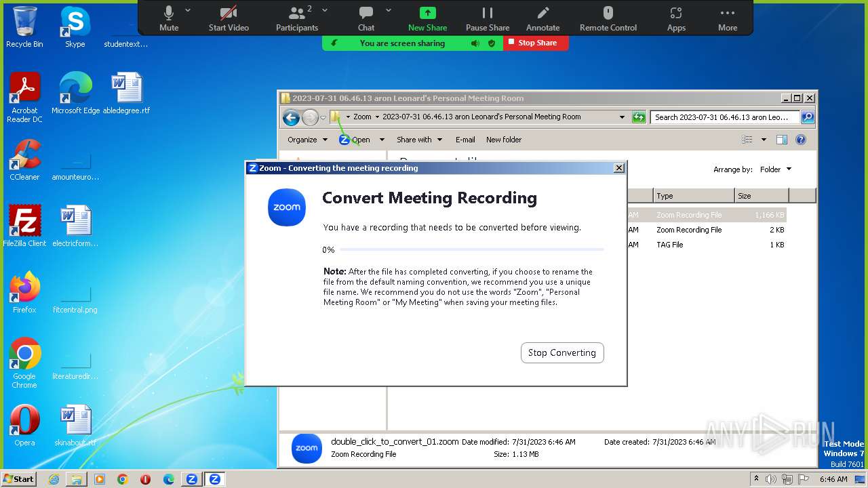
Task: Open Acrobat Reader DC desktop icon
Action: coord(24,97)
